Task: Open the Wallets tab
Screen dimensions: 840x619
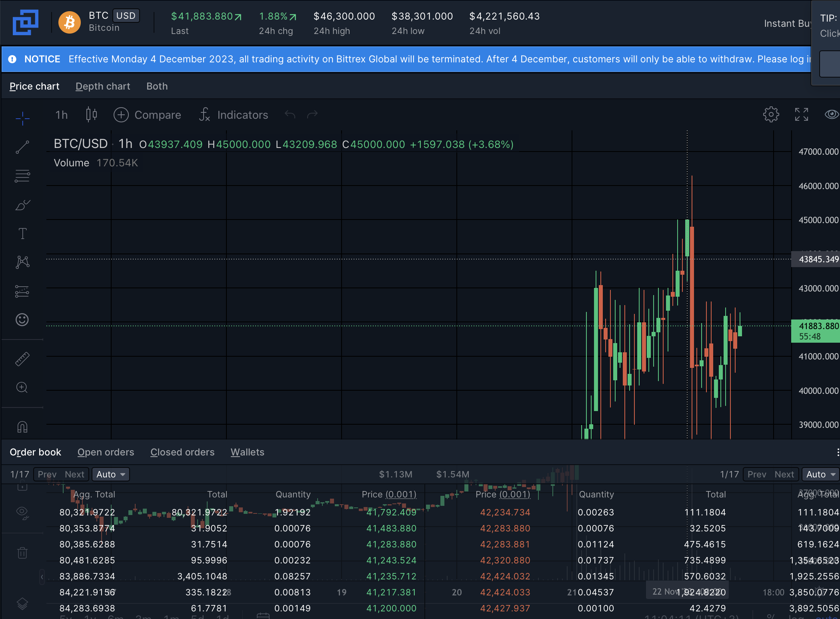Action: coord(248,452)
